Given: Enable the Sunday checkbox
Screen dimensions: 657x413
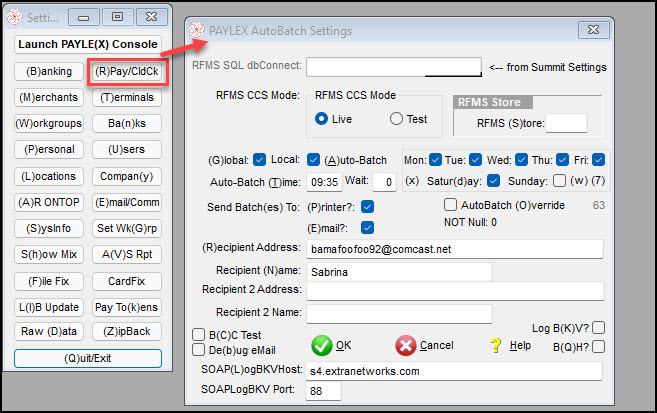Looking at the screenshot, I should click(558, 181).
